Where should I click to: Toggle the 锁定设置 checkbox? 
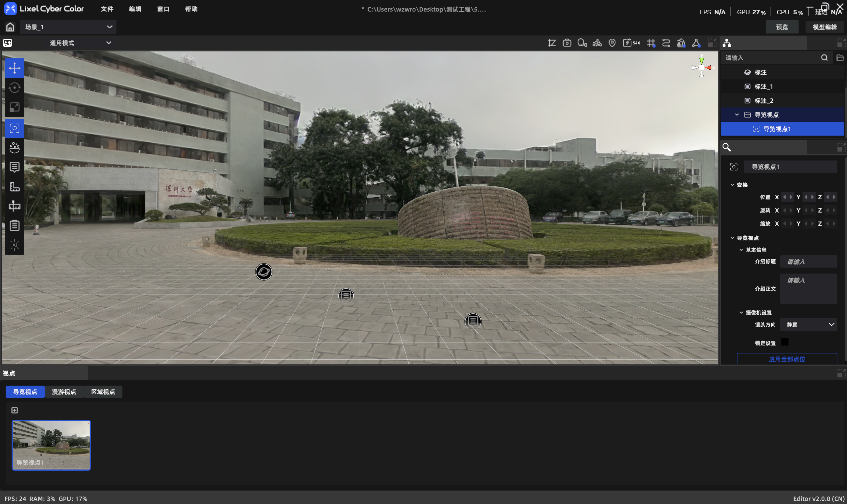[785, 342]
